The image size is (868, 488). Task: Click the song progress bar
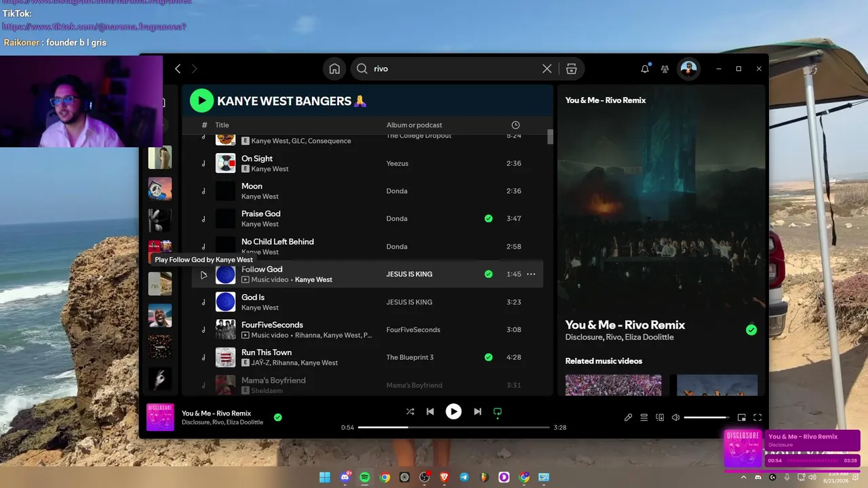(x=454, y=428)
